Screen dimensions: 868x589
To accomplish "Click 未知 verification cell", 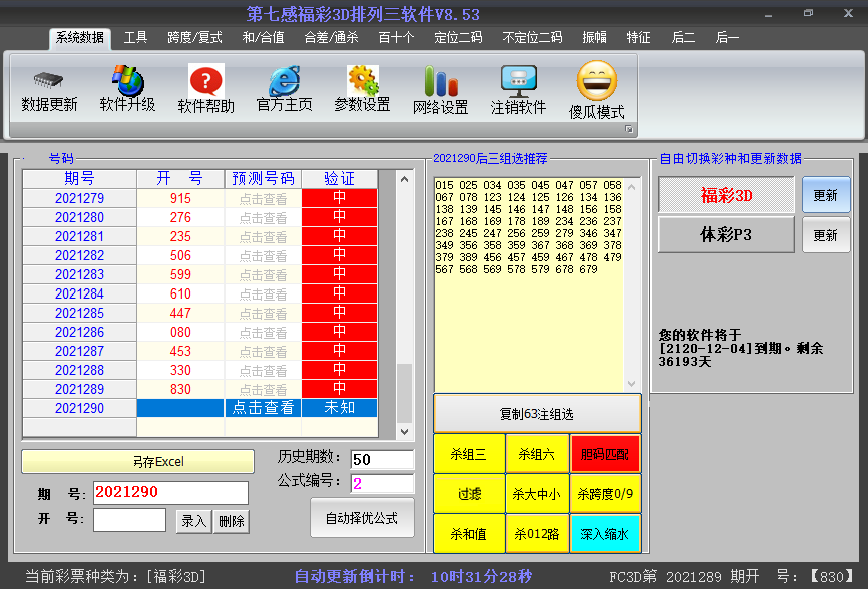I will (339, 408).
